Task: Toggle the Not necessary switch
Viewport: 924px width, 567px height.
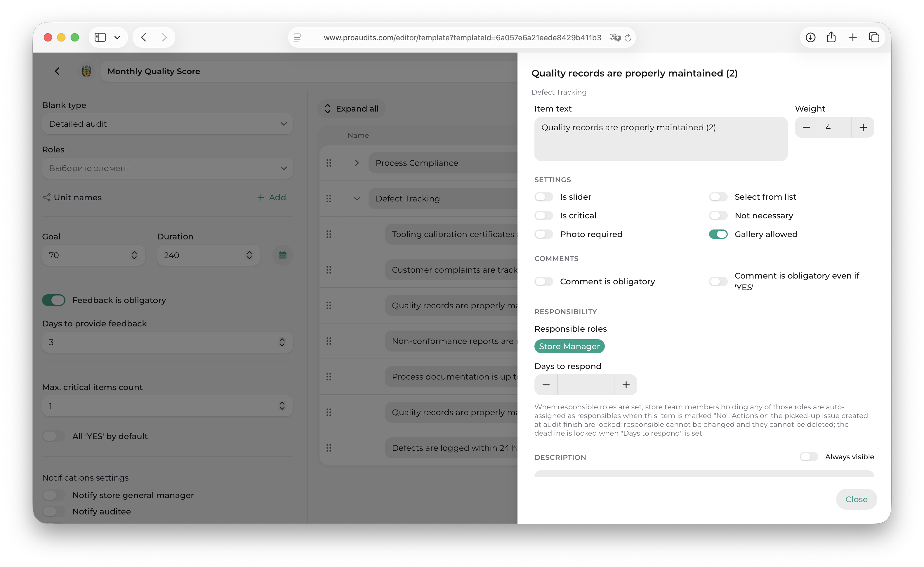Action: click(x=718, y=216)
